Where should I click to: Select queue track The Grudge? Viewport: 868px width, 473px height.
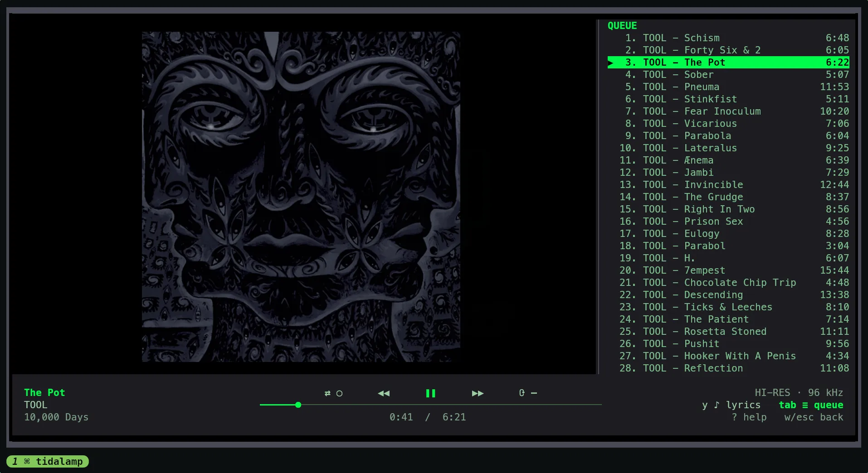coord(728,197)
